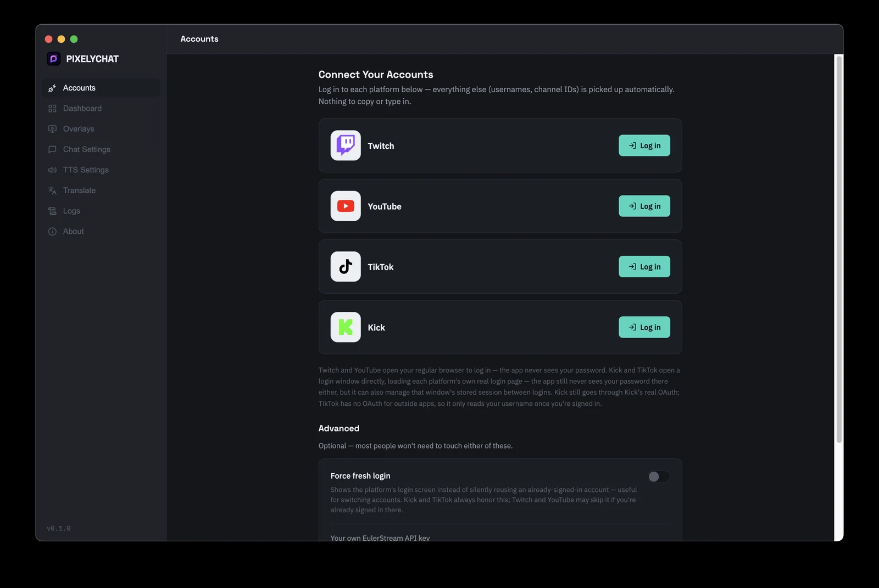Click the Logs scroll icon in sidebar
The height and width of the screenshot is (588, 879).
click(52, 211)
